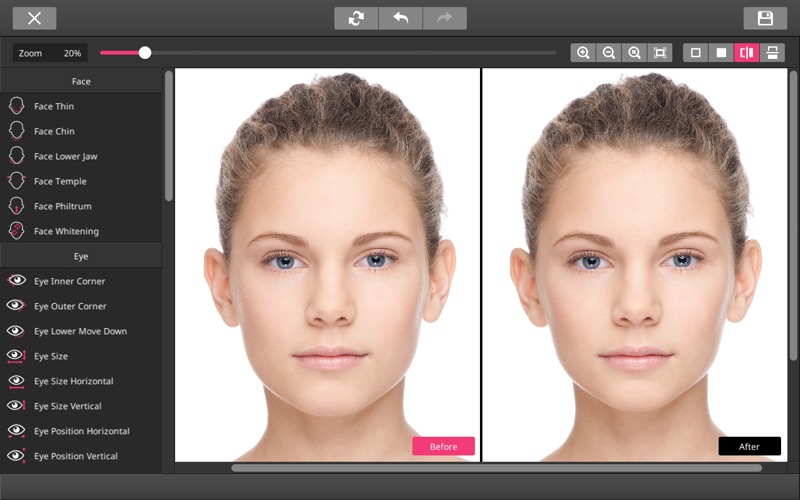Click the Face Philtrum icon

(16, 206)
